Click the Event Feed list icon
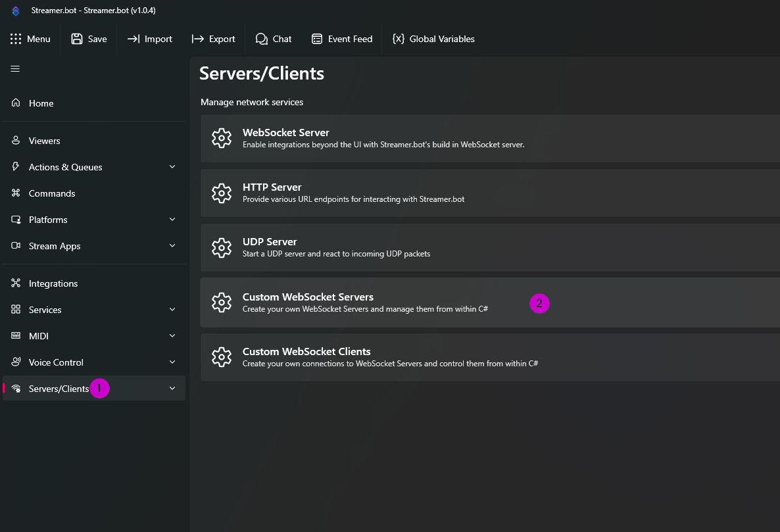780x532 pixels. pos(317,39)
